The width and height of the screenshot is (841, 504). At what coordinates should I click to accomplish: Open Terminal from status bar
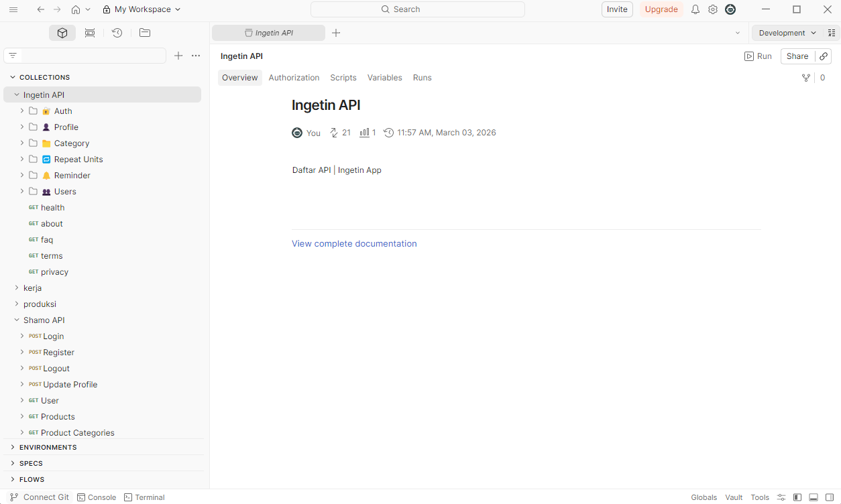click(x=144, y=497)
